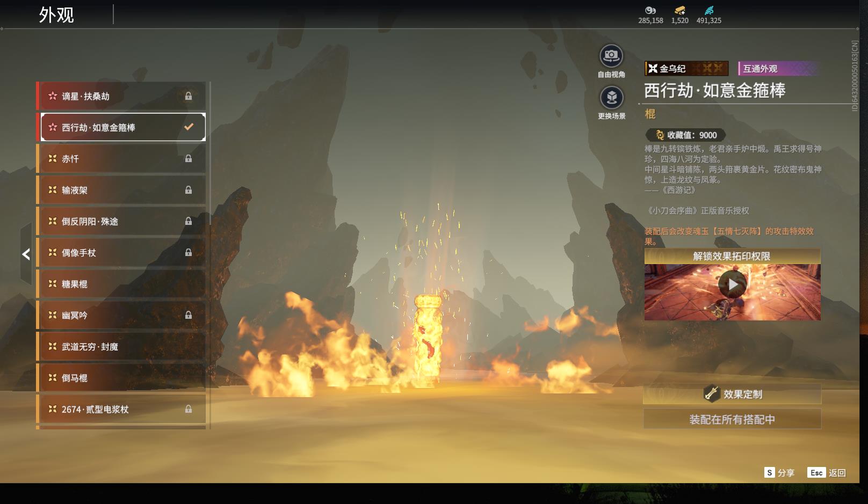The image size is (868, 504).
Task: Click the 分享 share button
Action: [x=779, y=473]
